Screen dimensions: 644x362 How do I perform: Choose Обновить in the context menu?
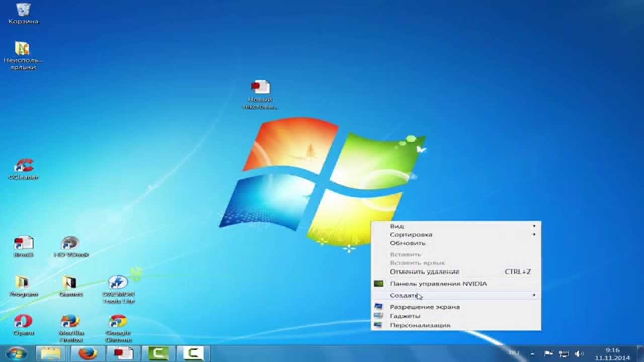pos(456,243)
